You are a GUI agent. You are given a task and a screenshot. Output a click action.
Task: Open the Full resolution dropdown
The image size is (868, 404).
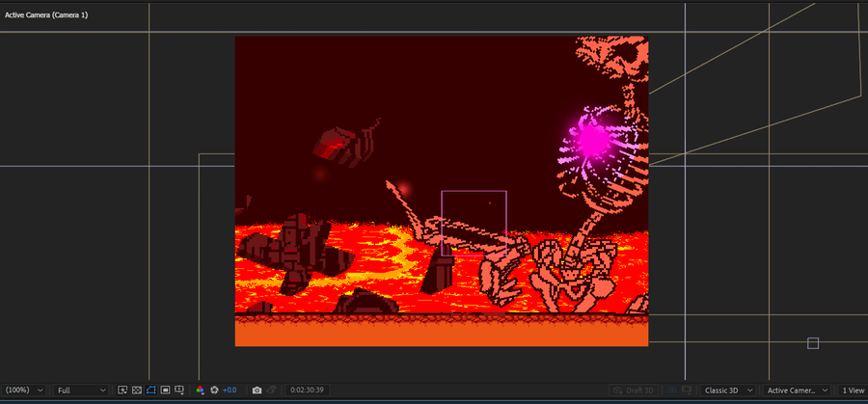[x=81, y=391]
